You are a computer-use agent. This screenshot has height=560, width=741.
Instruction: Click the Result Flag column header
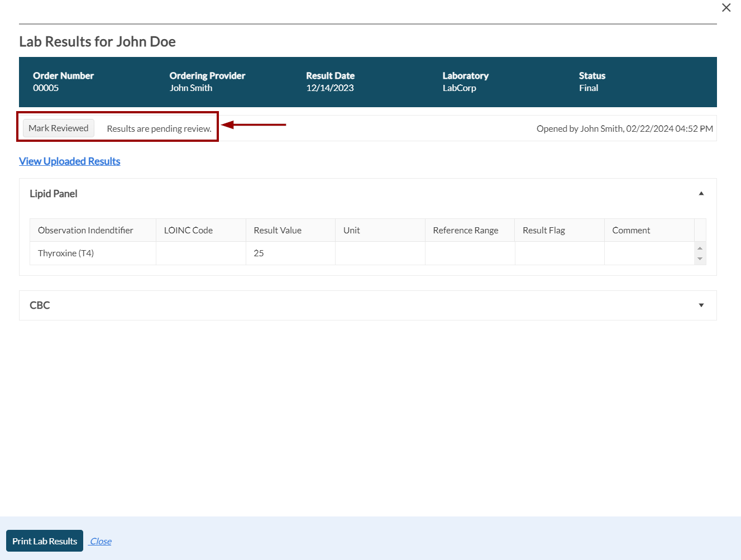point(544,231)
